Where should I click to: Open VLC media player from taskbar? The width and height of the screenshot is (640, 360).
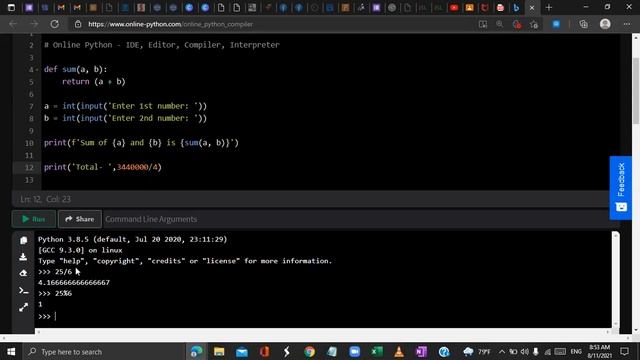pos(399,351)
